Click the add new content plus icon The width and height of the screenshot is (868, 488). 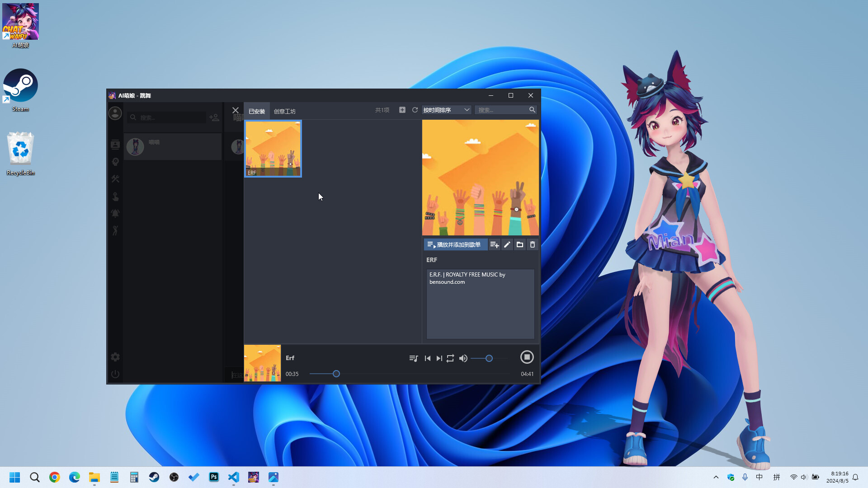[402, 110]
